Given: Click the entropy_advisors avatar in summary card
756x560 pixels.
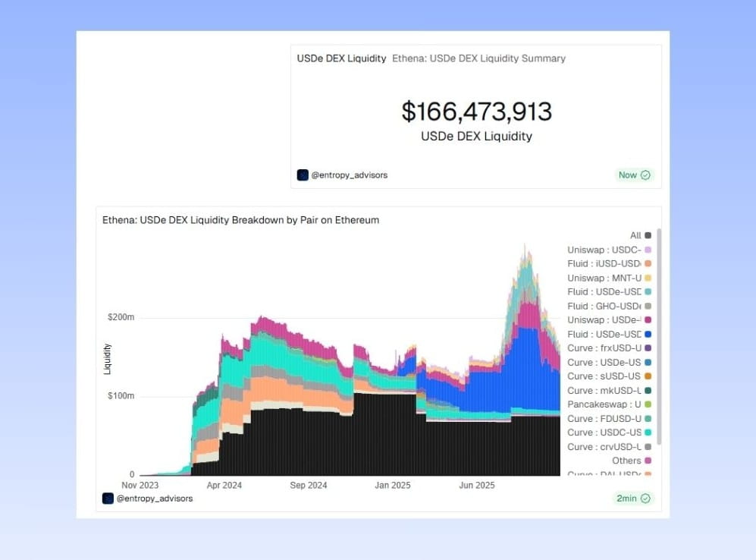Looking at the screenshot, I should click(303, 175).
